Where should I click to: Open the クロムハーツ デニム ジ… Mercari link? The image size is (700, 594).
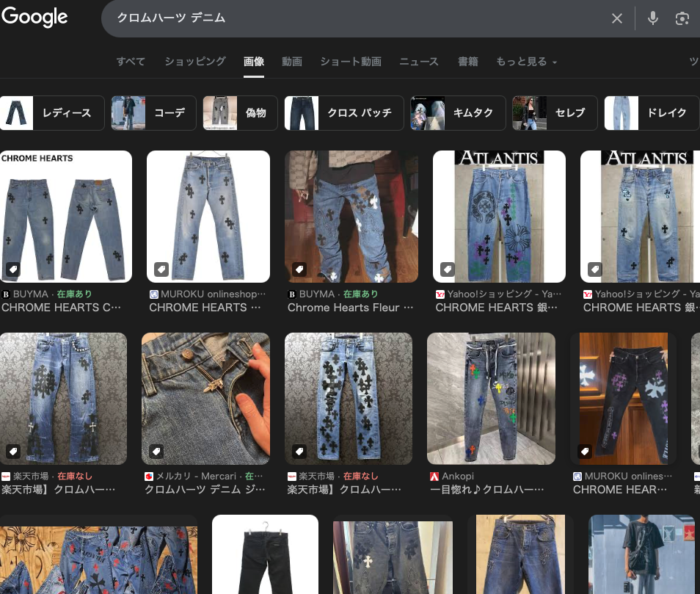205,490
